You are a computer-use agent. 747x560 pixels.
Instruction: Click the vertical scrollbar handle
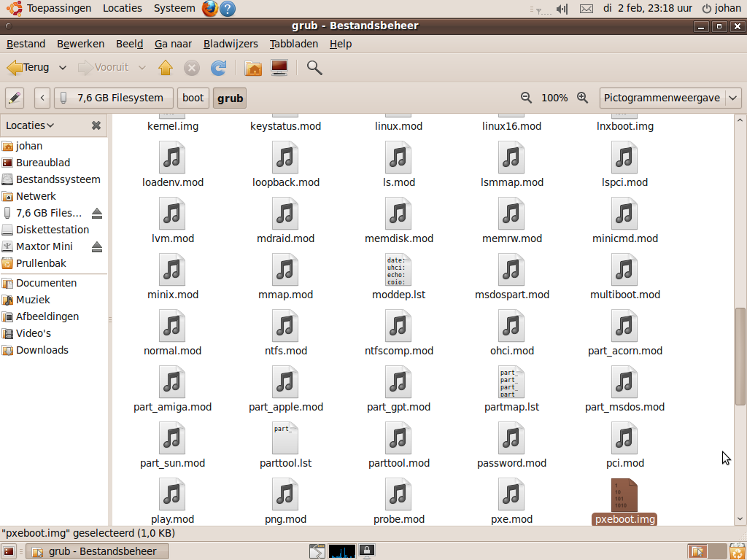740,356
